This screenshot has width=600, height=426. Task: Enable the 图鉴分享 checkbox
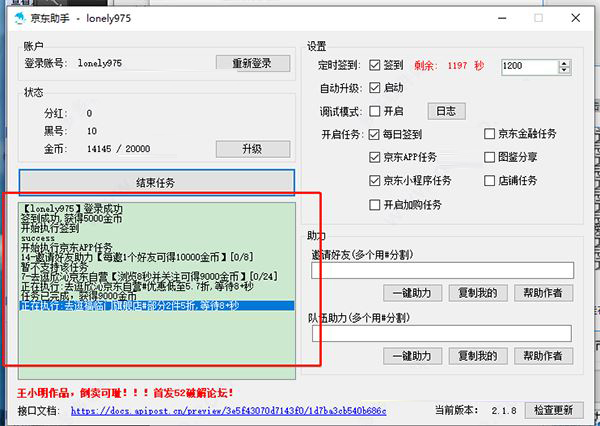pyautogui.click(x=489, y=157)
